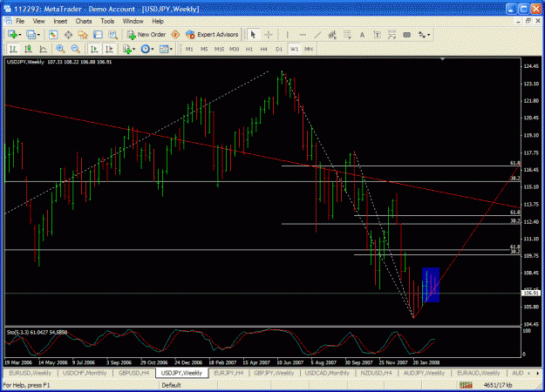Click the New Chart icon
This screenshot has height=392, width=545.
(13, 35)
